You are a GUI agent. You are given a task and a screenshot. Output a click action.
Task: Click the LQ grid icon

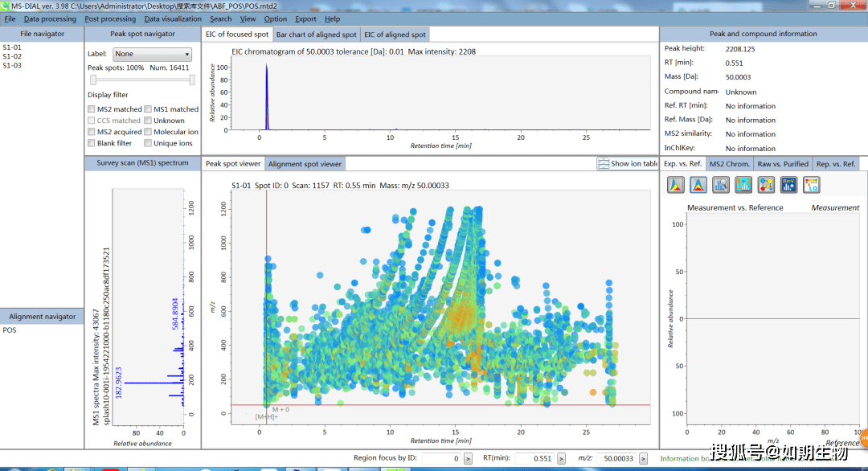[811, 185]
